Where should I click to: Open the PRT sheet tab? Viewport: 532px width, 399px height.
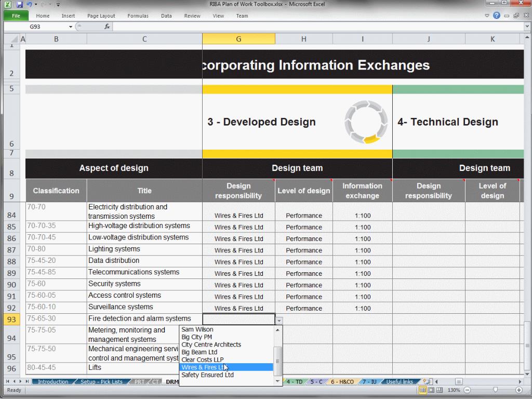139,382
